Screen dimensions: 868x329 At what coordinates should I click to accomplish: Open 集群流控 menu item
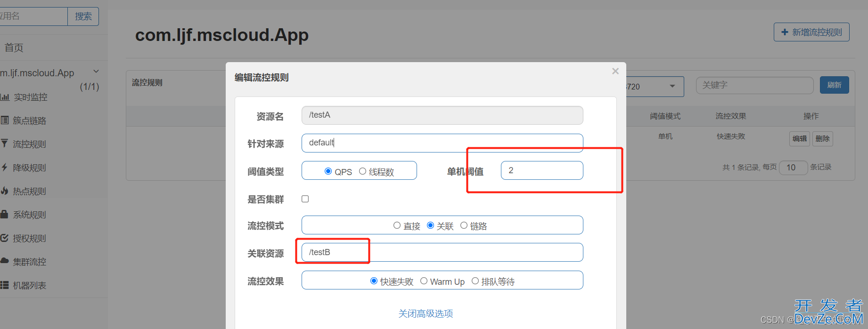[30, 262]
